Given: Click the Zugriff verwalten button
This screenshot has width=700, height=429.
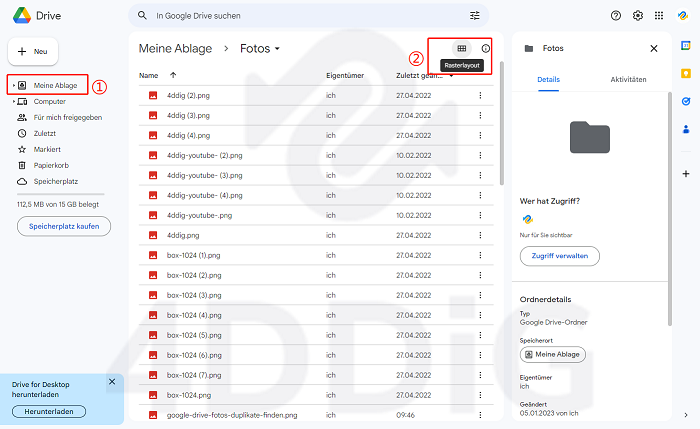Looking at the screenshot, I should click(560, 256).
